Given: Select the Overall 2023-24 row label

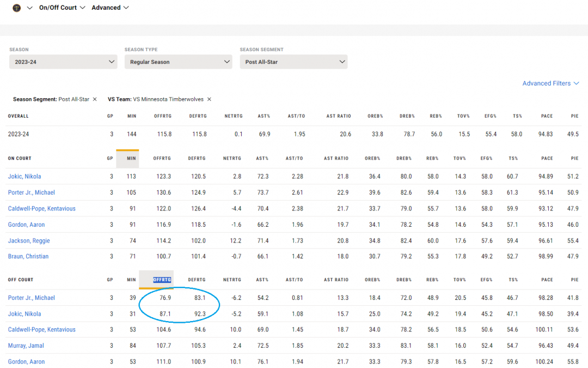Looking at the screenshot, I should point(19,134).
